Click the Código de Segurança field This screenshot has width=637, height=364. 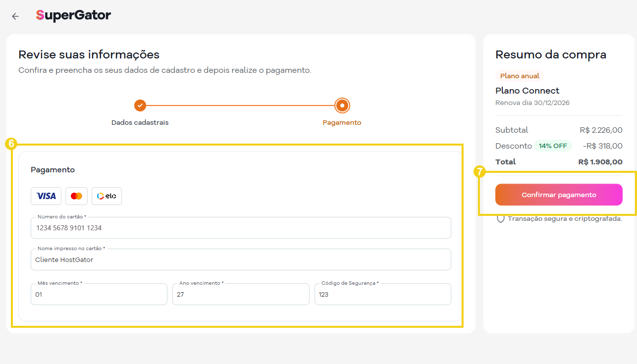[x=382, y=294]
